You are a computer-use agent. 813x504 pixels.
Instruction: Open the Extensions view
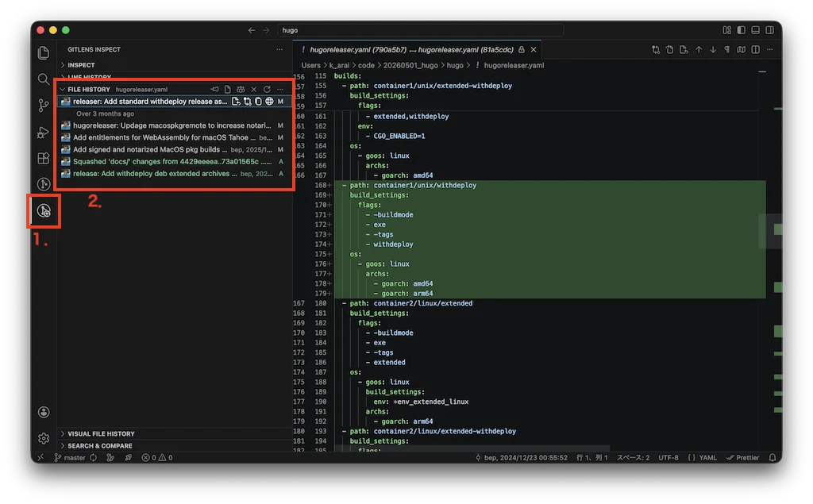[44, 158]
